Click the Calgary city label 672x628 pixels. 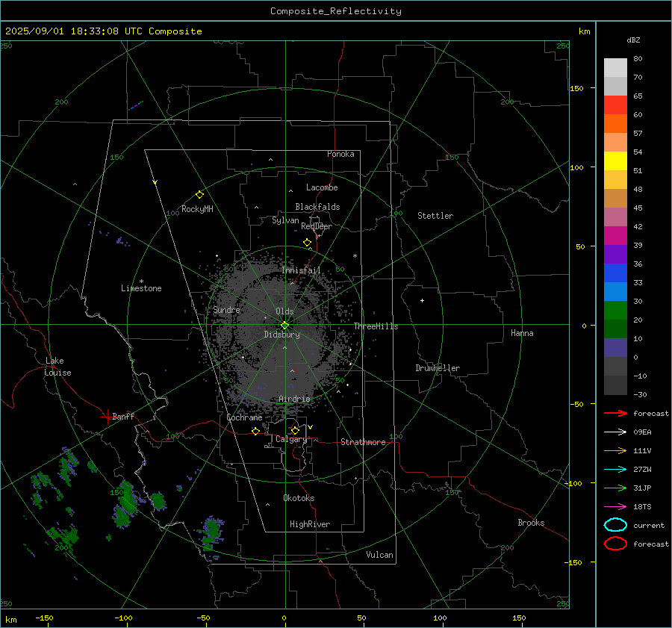click(291, 439)
